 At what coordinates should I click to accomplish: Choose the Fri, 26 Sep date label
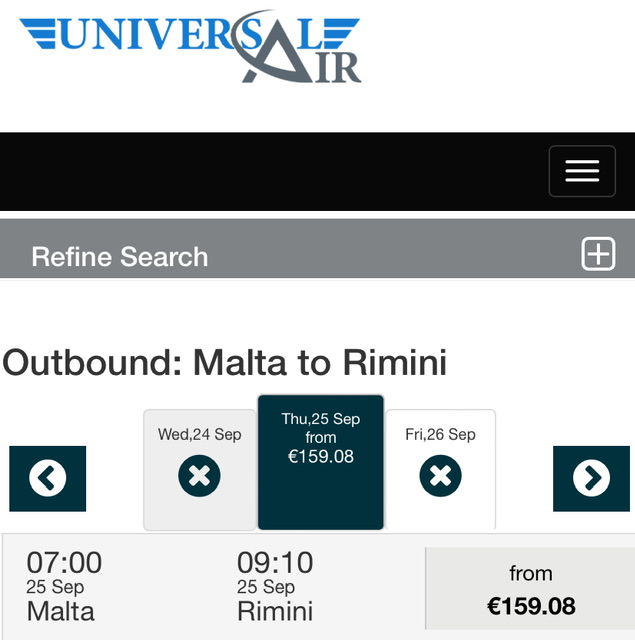[440, 434]
